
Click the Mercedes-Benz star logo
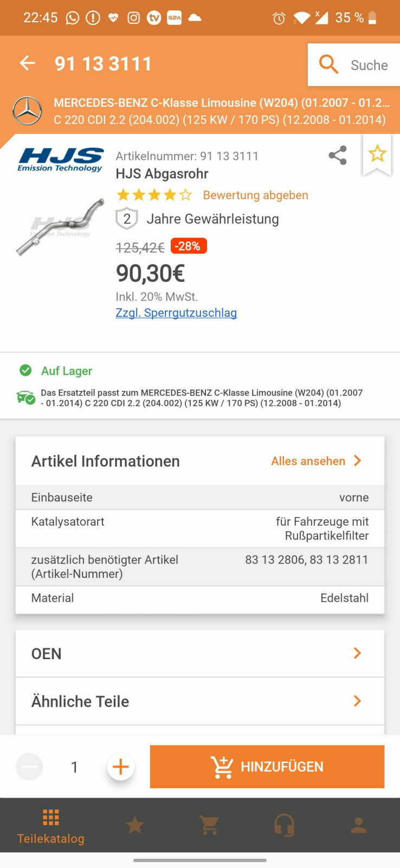[x=27, y=111]
